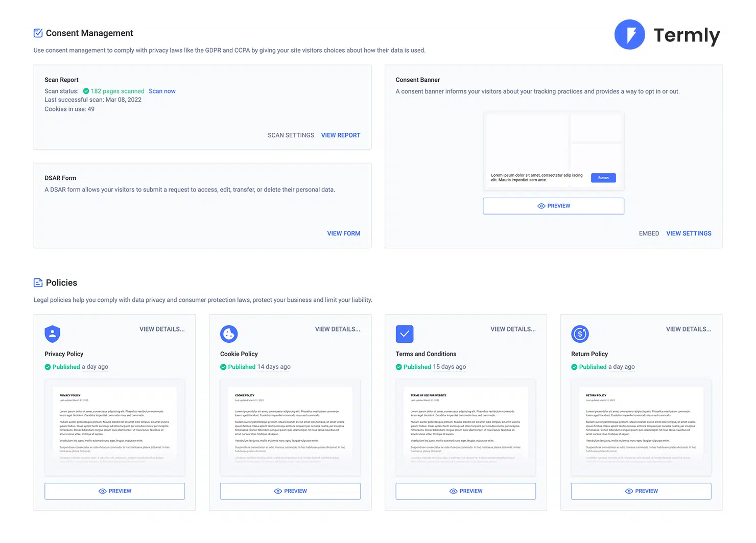Click the Terms and Conditions checkmark icon
This screenshot has height=543, width=756.
click(x=404, y=334)
